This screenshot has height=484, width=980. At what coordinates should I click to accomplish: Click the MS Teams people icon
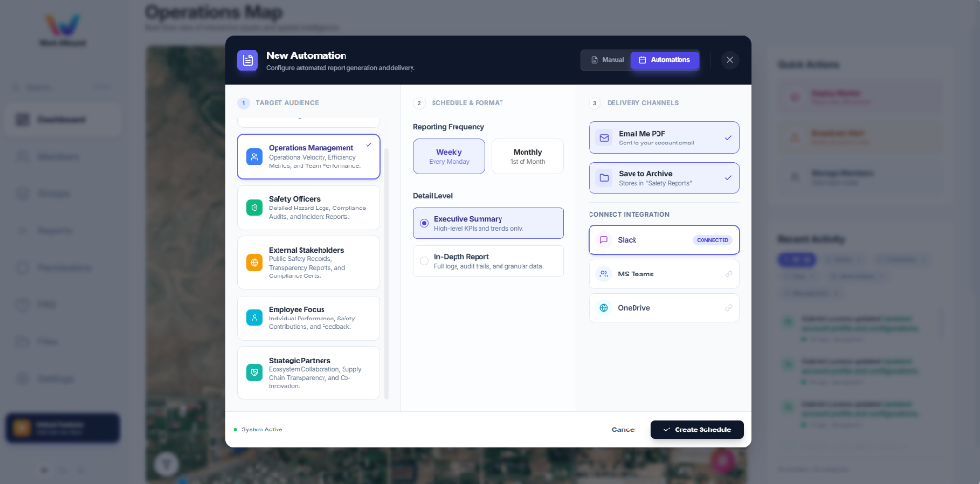(604, 274)
